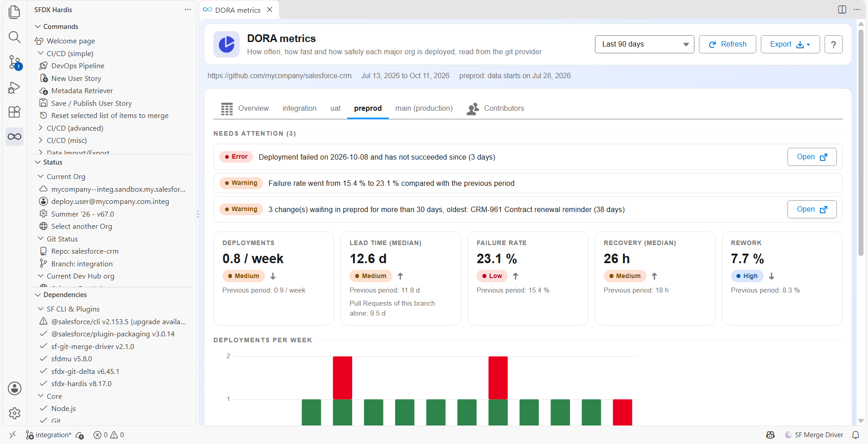Open the Welcome page command

click(71, 41)
